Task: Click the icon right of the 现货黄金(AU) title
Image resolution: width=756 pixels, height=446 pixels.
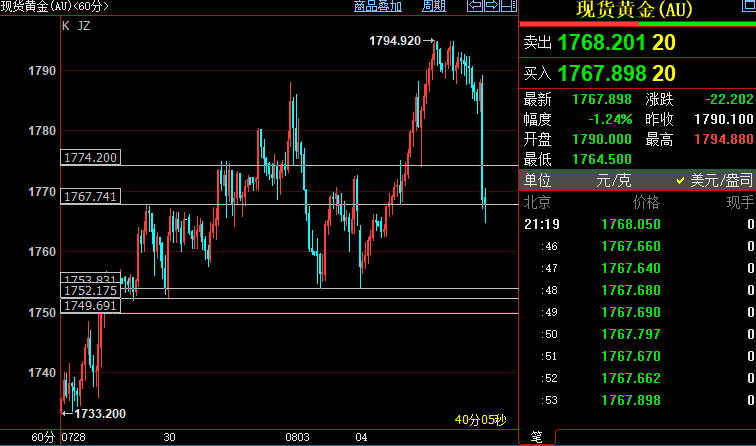Action: pyautogui.click(x=746, y=8)
